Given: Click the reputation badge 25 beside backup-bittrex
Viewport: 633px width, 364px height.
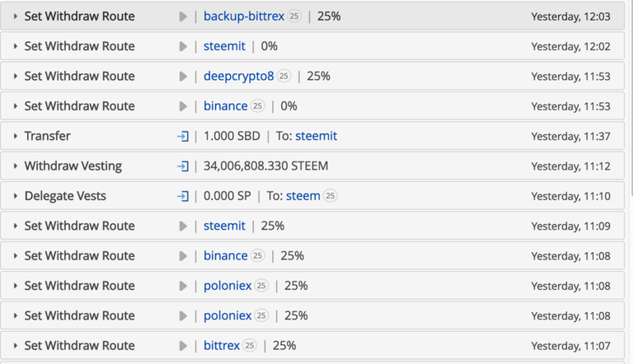Looking at the screenshot, I should (294, 16).
